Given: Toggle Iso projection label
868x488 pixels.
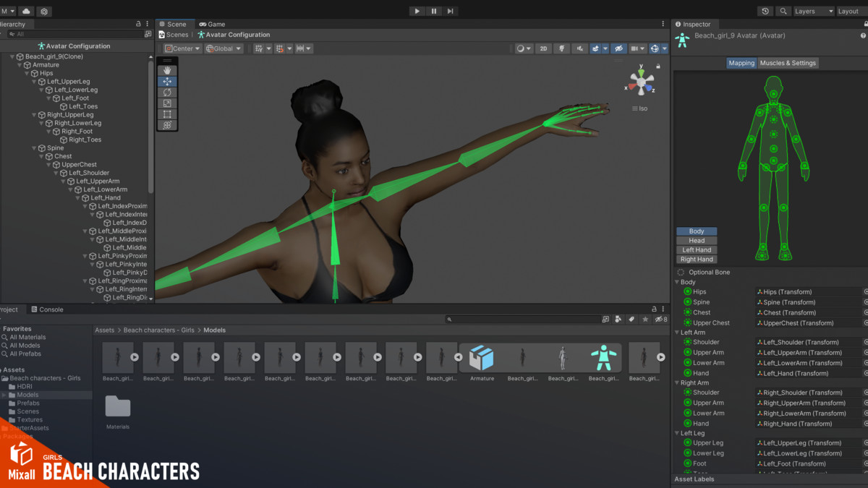Looking at the screenshot, I should [639, 108].
